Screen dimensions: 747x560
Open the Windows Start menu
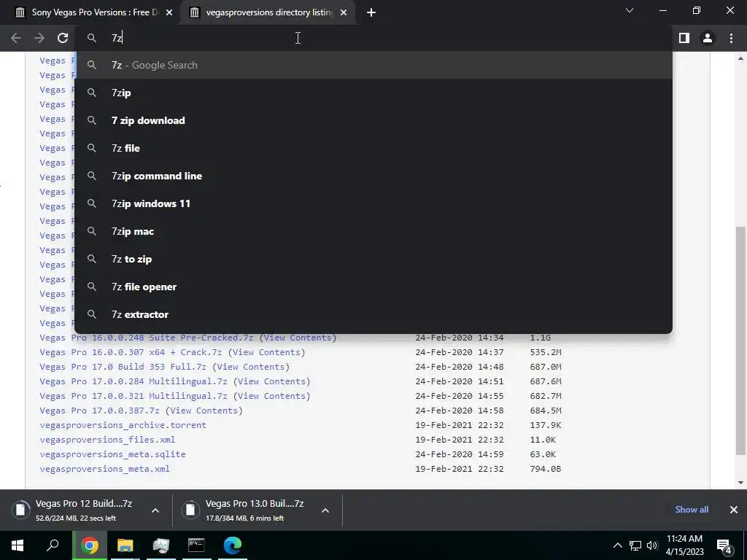(18, 545)
